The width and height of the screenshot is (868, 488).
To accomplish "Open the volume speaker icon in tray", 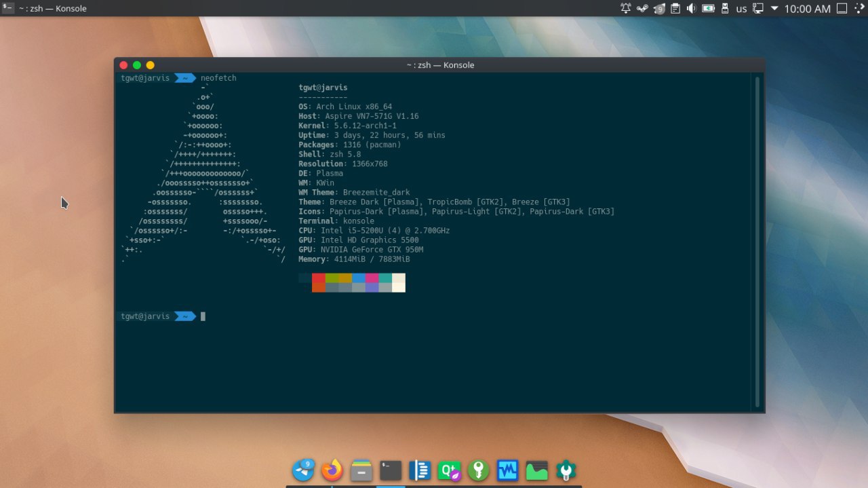I will 692,9.
